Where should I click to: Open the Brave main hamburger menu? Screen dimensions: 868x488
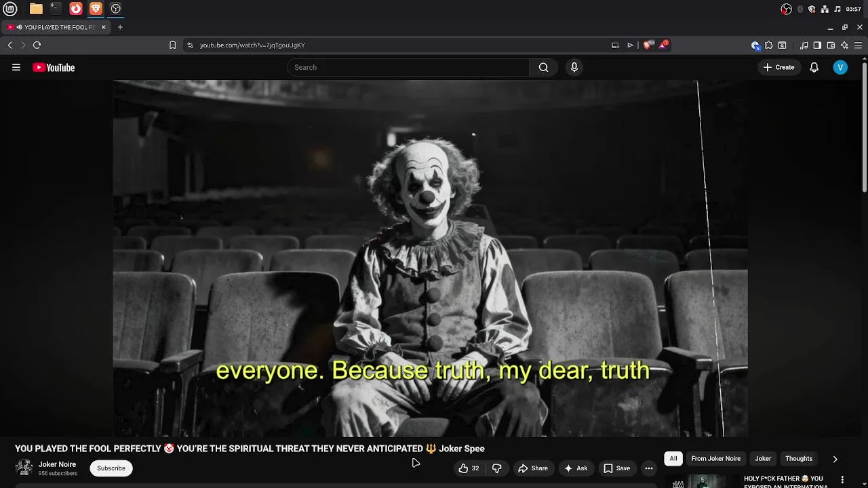tap(858, 45)
